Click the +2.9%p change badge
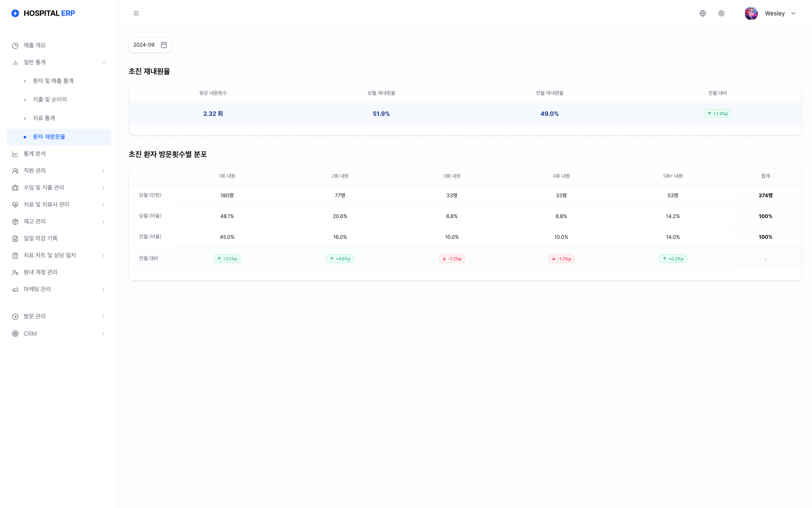The image size is (812, 508). click(x=717, y=113)
